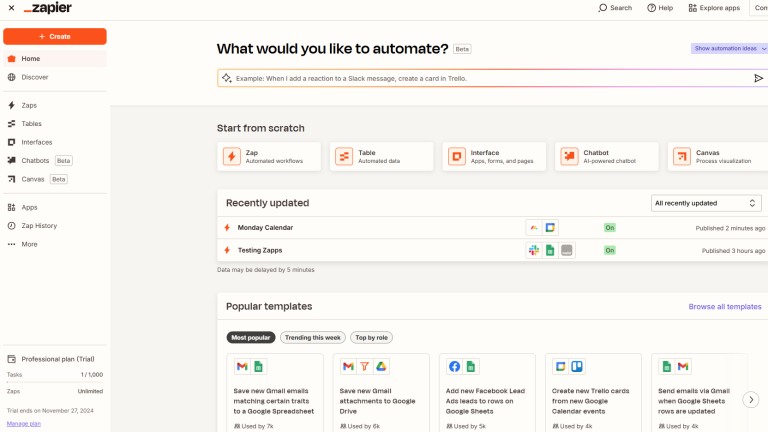Viewport: 768px width, 432px height.
Task: Click the Canvas icon in the sidebar
Action: (12, 179)
